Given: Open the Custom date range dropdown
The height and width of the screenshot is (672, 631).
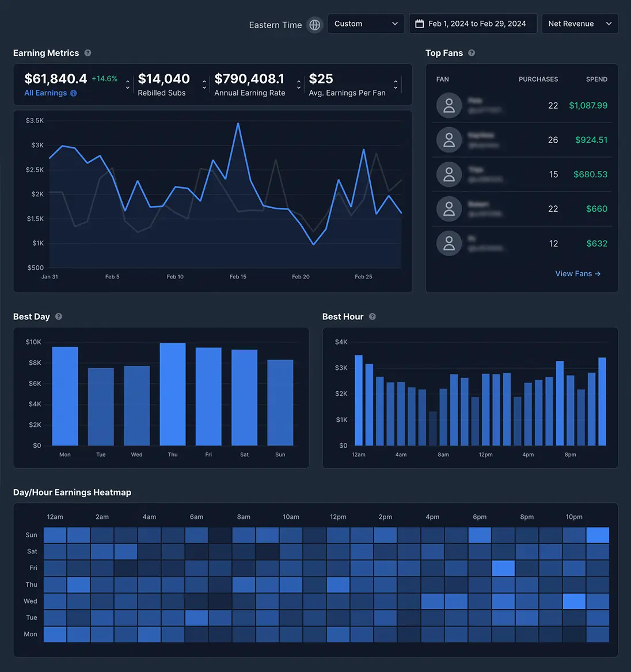Looking at the screenshot, I should tap(366, 24).
